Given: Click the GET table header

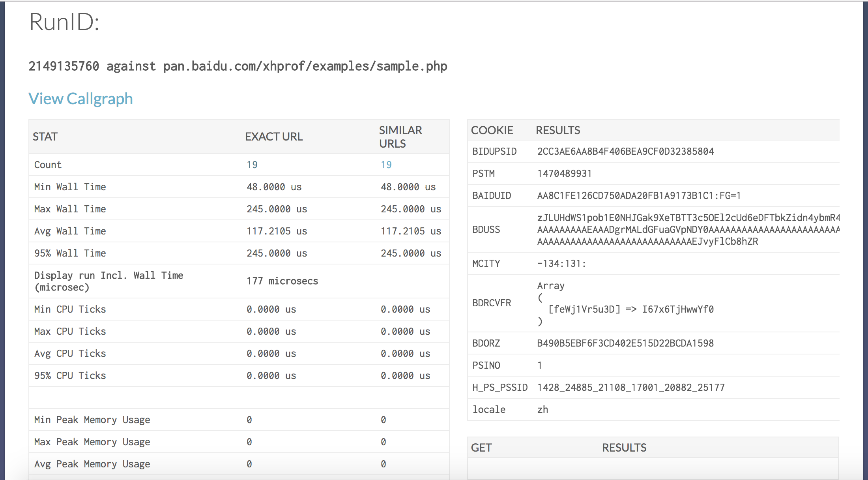Looking at the screenshot, I should pyautogui.click(x=481, y=448).
